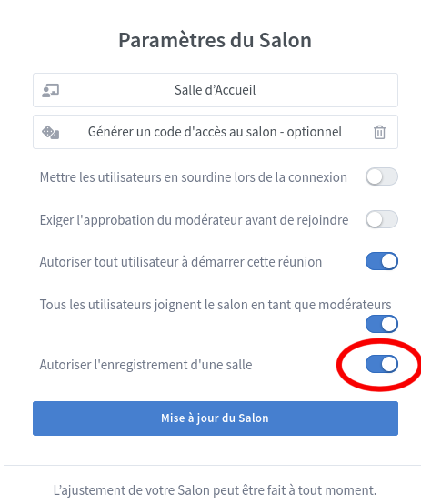Screen dimensions: 421x504
Task: Click the label Exiger l'approbation du modérateur
Action: pyautogui.click(x=194, y=220)
